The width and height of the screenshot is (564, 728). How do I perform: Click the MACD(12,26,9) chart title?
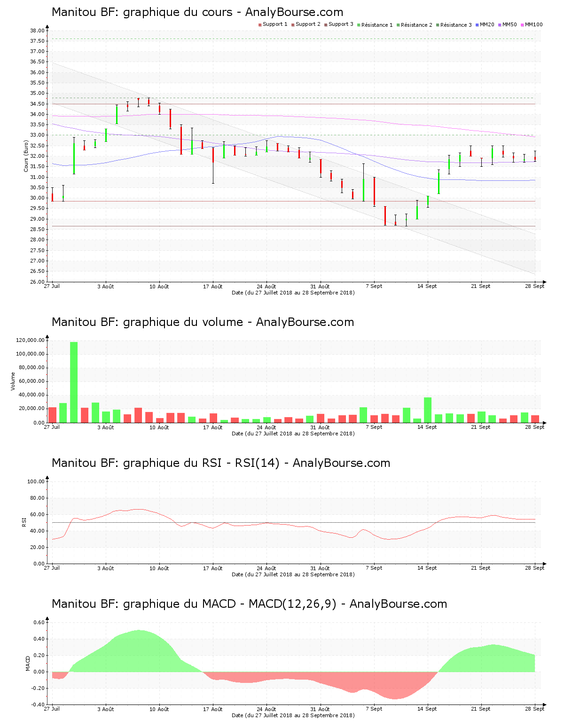coord(249,604)
